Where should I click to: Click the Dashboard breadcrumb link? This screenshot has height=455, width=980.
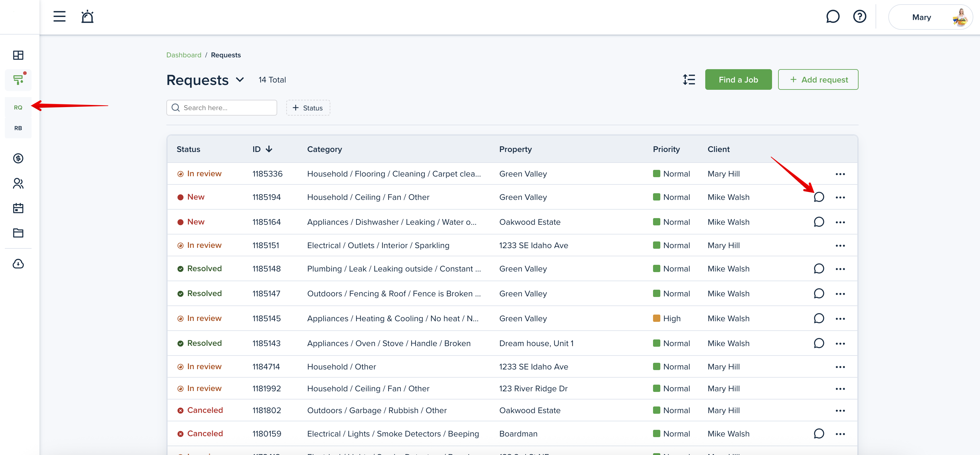click(184, 55)
